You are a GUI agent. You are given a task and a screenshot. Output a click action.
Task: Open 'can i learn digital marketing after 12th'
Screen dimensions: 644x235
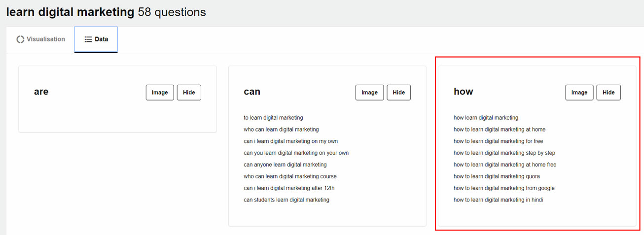(x=289, y=188)
